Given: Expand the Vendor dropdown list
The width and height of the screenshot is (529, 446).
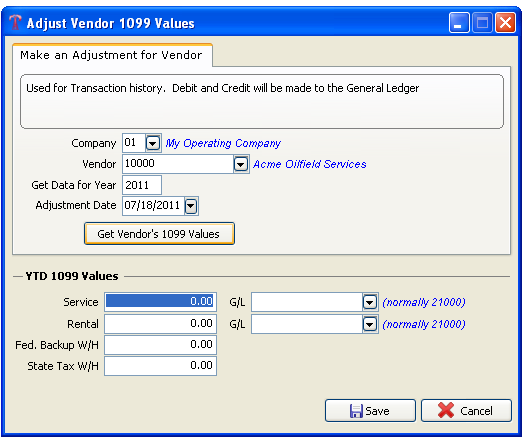Looking at the screenshot, I should pos(241,164).
